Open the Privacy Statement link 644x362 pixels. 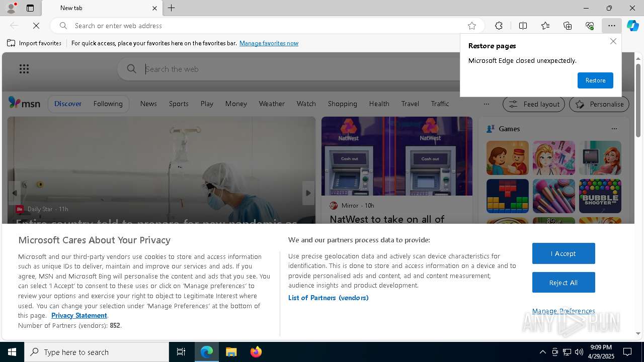pos(79,315)
